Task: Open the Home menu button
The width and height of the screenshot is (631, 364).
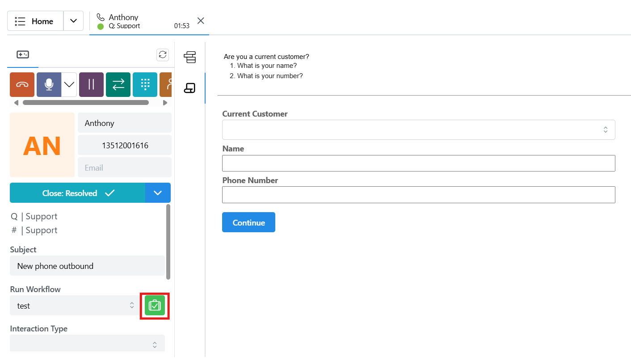Action: point(35,21)
